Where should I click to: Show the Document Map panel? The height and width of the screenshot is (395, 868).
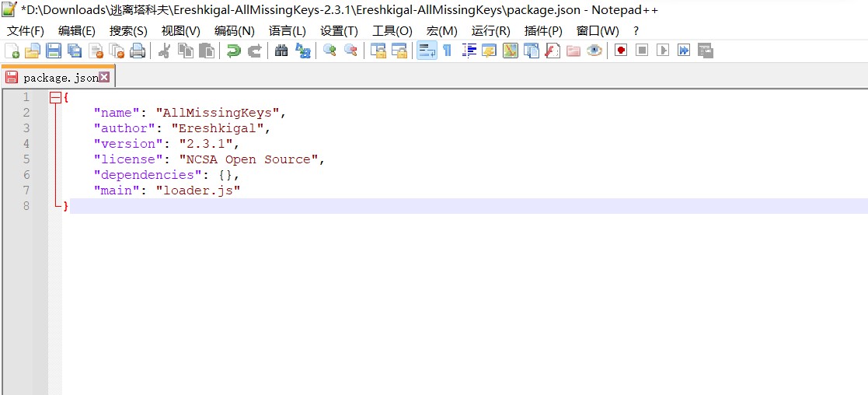tap(511, 51)
